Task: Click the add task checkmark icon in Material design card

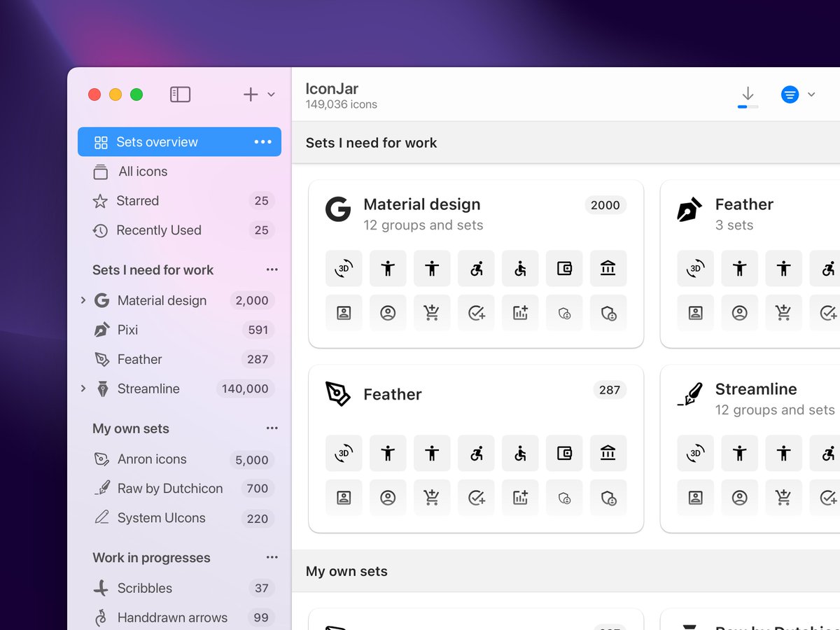Action: pyautogui.click(x=476, y=313)
